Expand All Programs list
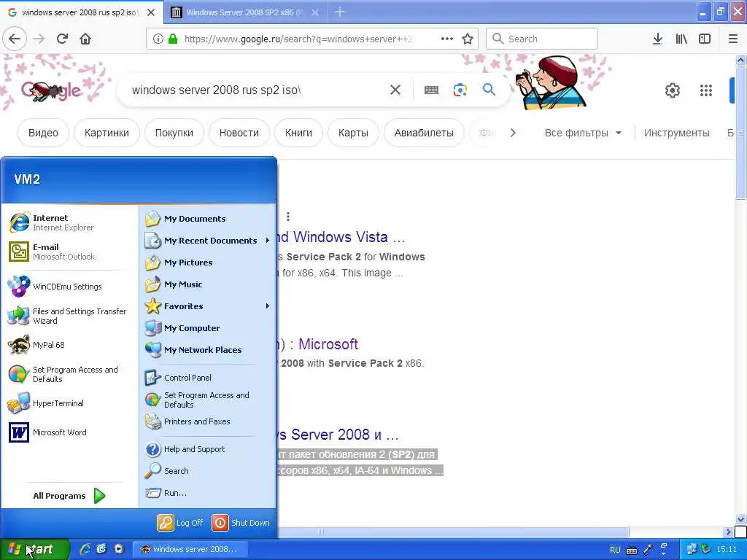This screenshot has height=560, width=747. coord(69,496)
